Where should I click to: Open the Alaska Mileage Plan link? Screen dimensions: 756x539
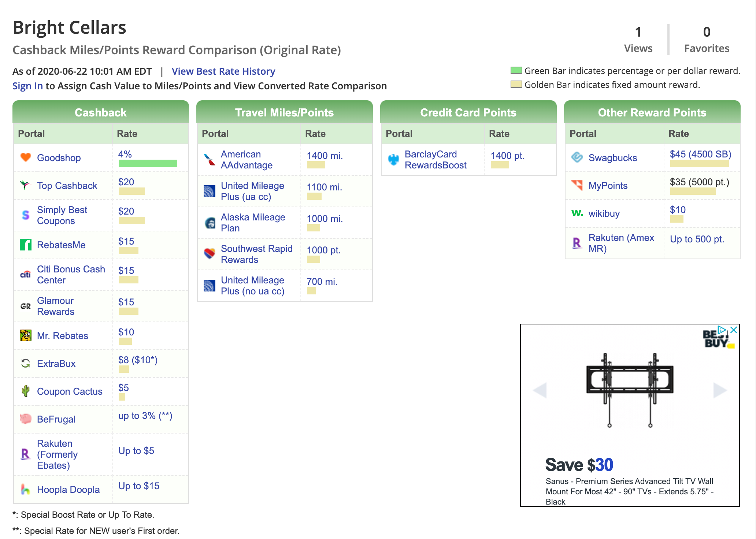click(253, 223)
